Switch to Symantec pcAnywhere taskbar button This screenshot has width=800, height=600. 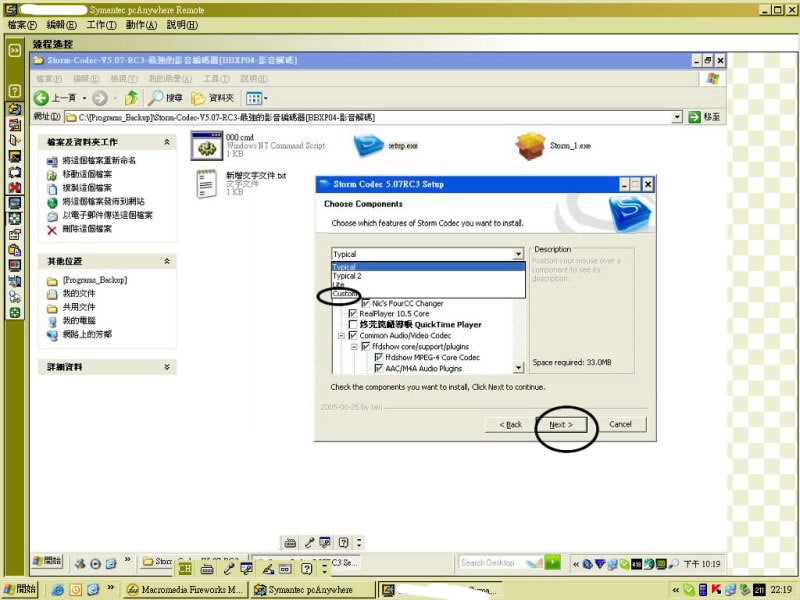pyautogui.click(x=312, y=590)
